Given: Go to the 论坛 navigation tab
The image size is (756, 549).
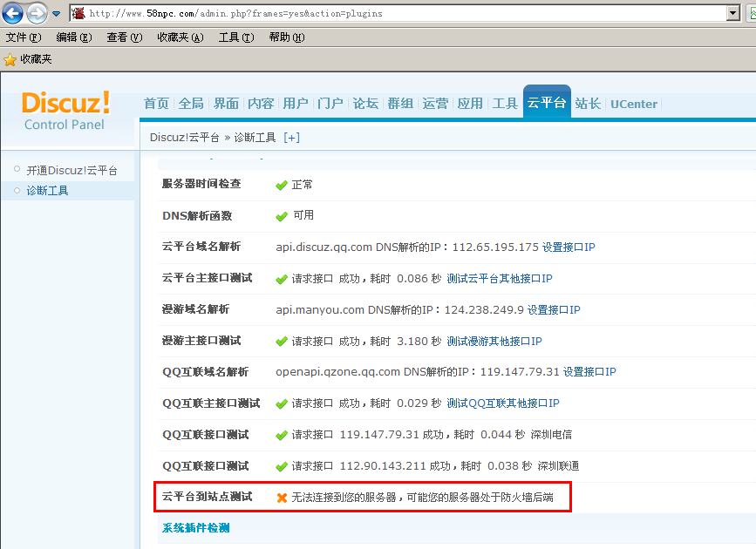Looking at the screenshot, I should tap(365, 104).
